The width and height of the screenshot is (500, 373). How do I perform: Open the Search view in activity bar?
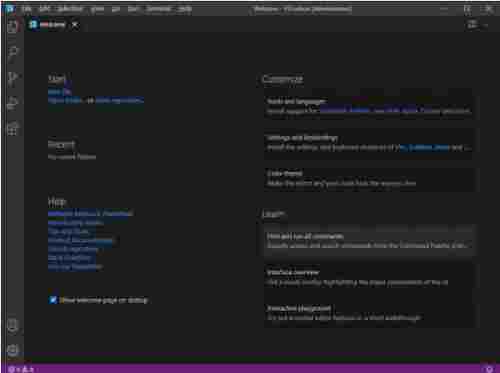pyautogui.click(x=12, y=52)
